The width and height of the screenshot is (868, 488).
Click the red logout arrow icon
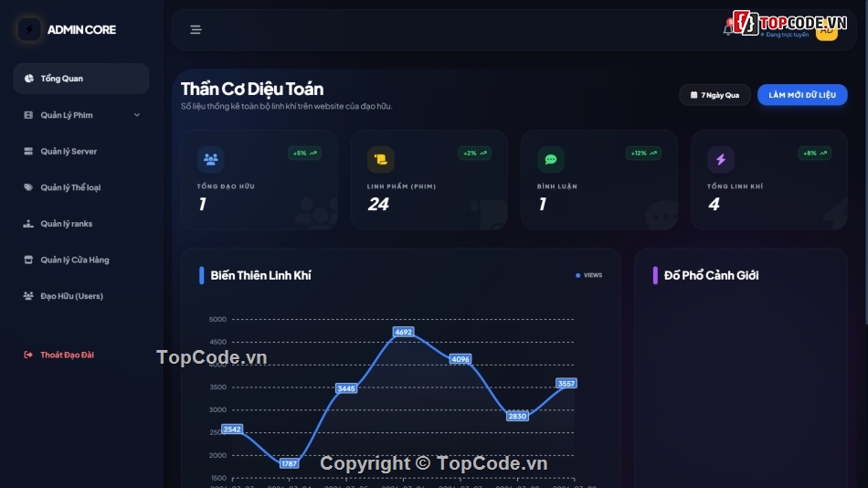coord(28,355)
